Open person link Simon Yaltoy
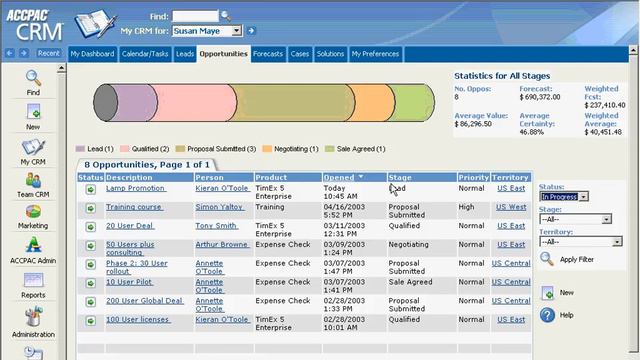640x360 pixels. tap(219, 207)
